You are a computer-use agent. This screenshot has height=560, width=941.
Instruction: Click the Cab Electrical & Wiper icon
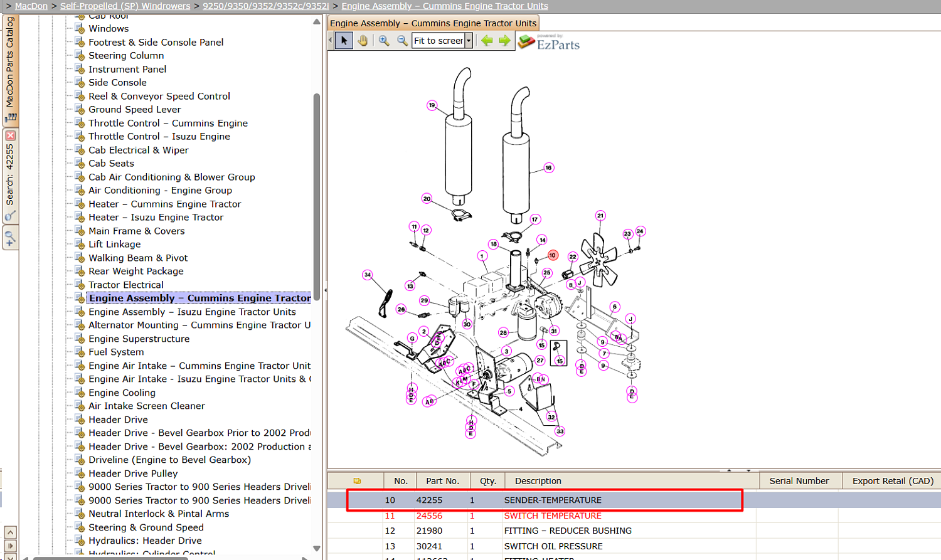click(80, 151)
